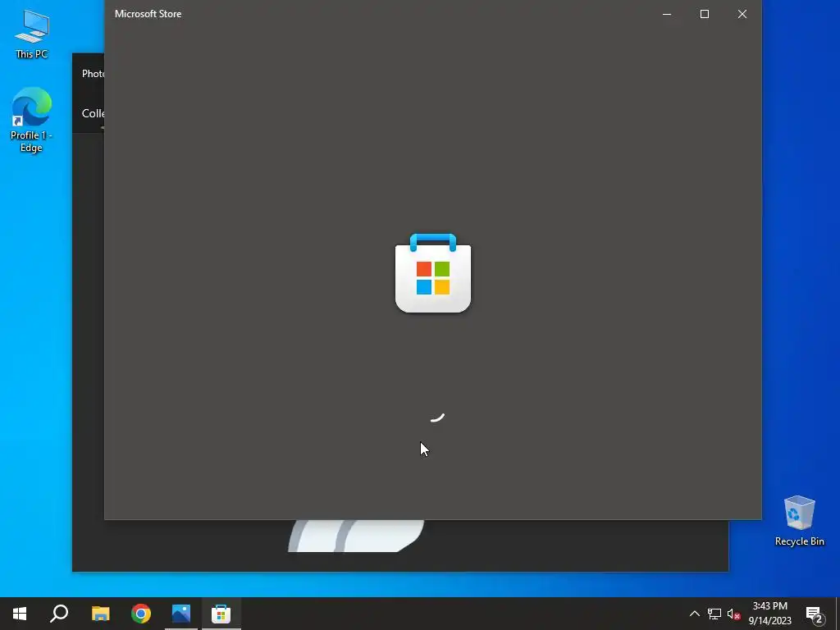Click the muted volume tray icon

734,614
